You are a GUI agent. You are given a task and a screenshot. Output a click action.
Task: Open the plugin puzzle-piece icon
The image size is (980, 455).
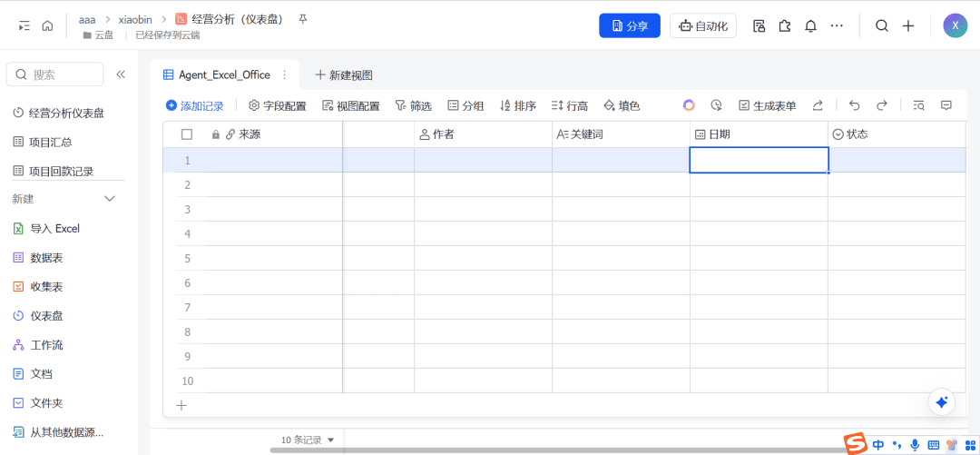pyautogui.click(x=785, y=26)
